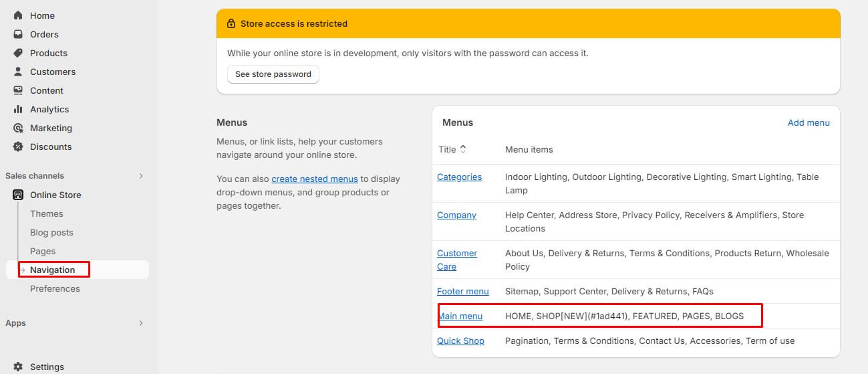Click the Products tag icon
This screenshot has width=868, height=374.
coord(18,53)
